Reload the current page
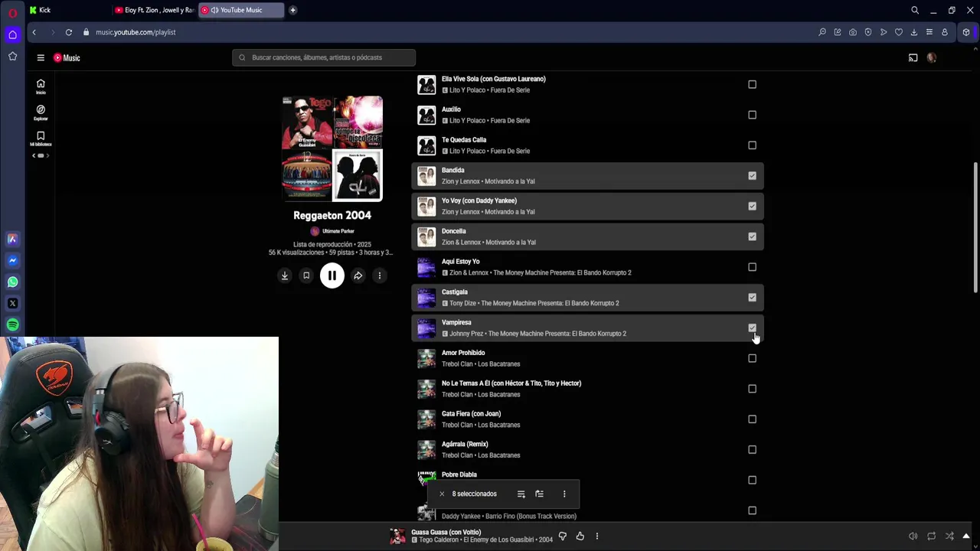 pyautogui.click(x=69, y=32)
